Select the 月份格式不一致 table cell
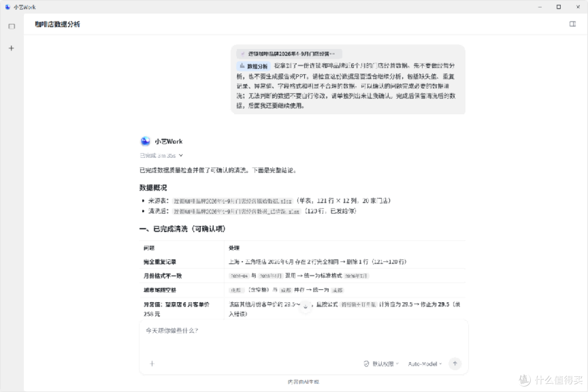Viewport: 588px width, 392px height. (x=181, y=275)
